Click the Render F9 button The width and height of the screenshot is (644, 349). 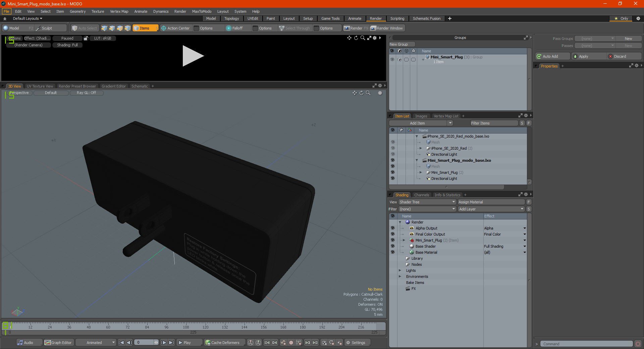[x=356, y=28]
